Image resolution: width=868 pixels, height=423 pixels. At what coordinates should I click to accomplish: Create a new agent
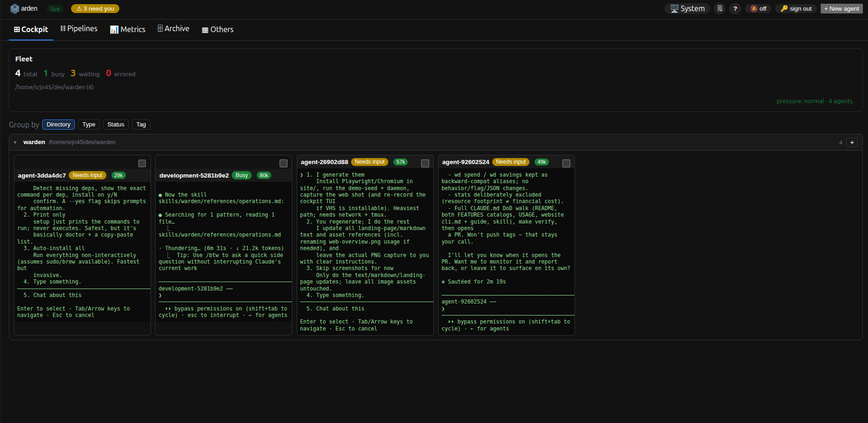[842, 9]
